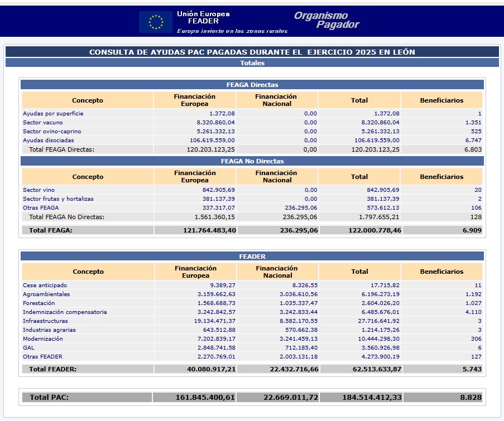
Task: Click the Total PAC row label
Action: [49, 398]
